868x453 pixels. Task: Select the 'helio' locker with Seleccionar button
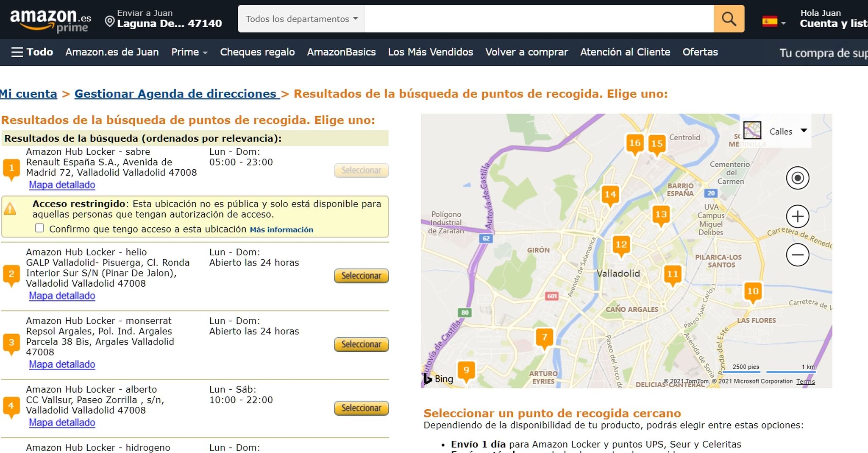(361, 275)
